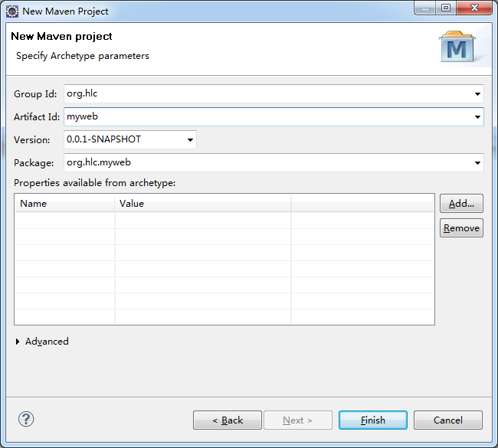Open the Artifact Id dropdown arrow
Image resolution: width=498 pixels, height=448 pixels.
click(477, 117)
